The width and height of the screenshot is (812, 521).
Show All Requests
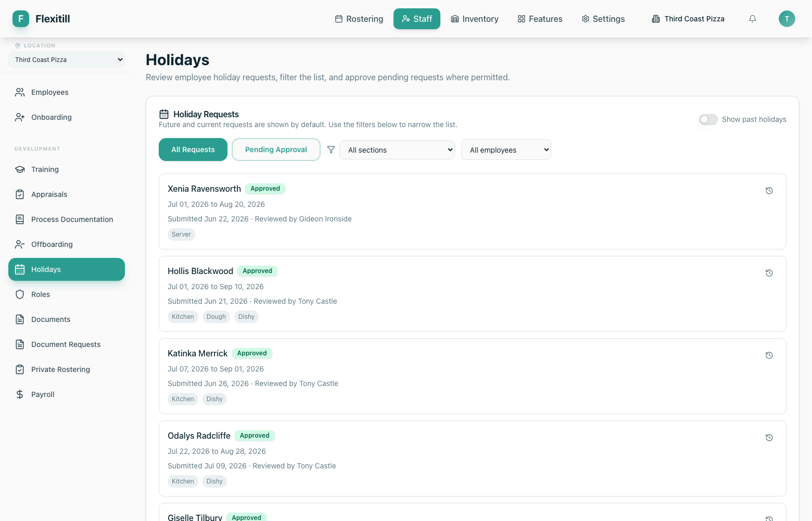coord(193,150)
